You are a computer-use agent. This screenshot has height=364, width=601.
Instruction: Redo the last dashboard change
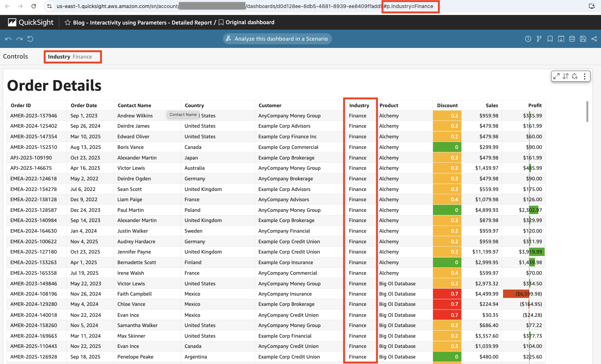[x=19, y=39]
